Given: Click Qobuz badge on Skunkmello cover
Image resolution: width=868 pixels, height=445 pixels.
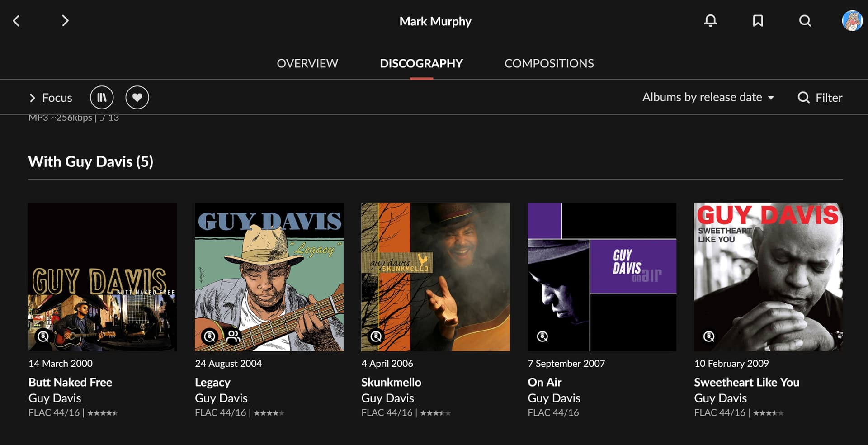Looking at the screenshot, I should tap(376, 336).
